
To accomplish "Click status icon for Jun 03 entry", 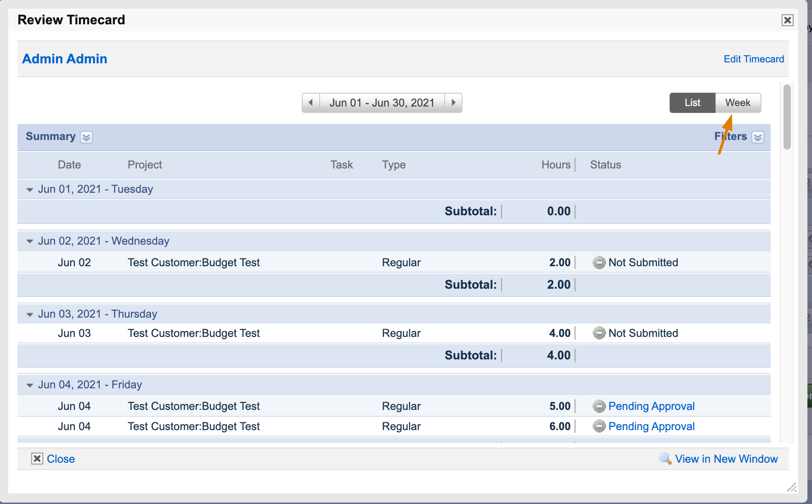I will (599, 333).
